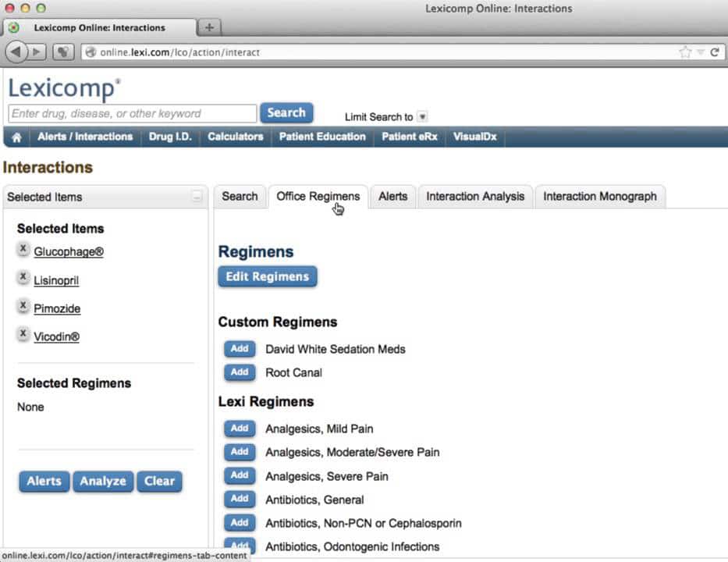Add Analgesics, Mild Pain regimen

point(240,429)
